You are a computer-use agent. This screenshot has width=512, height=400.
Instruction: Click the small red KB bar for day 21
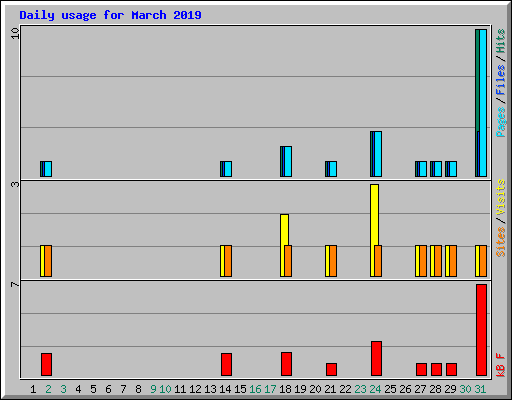(x=331, y=369)
